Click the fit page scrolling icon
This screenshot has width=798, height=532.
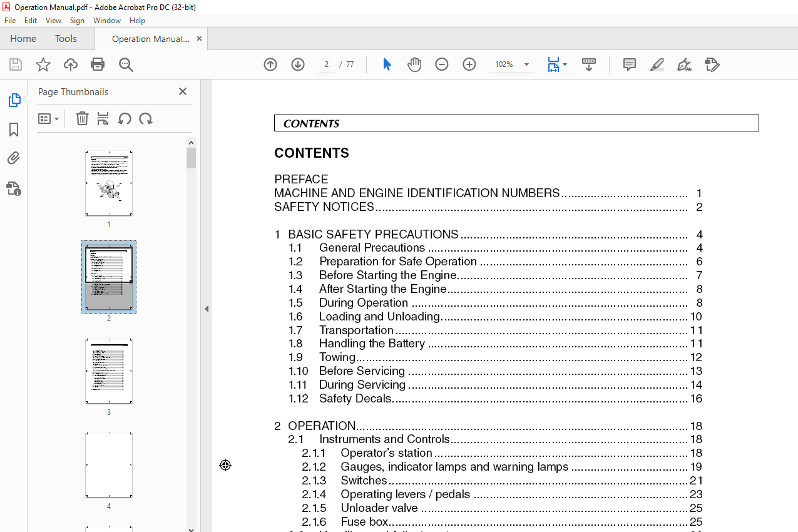tap(553, 64)
